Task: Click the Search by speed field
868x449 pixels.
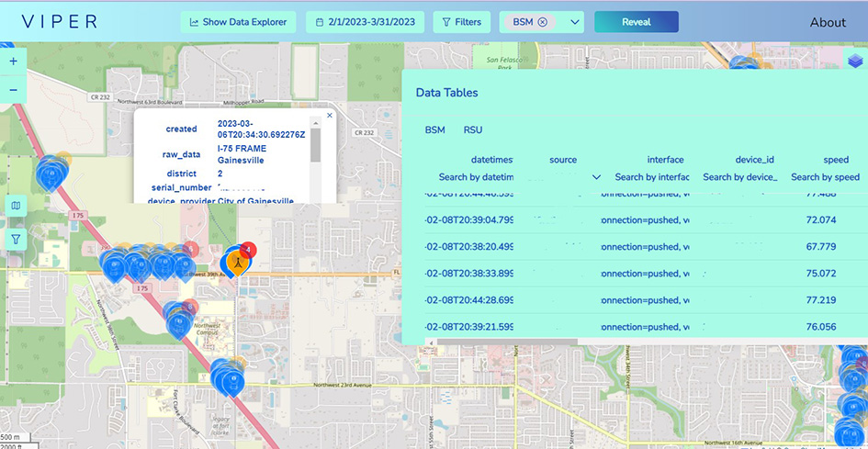Action: tap(825, 177)
